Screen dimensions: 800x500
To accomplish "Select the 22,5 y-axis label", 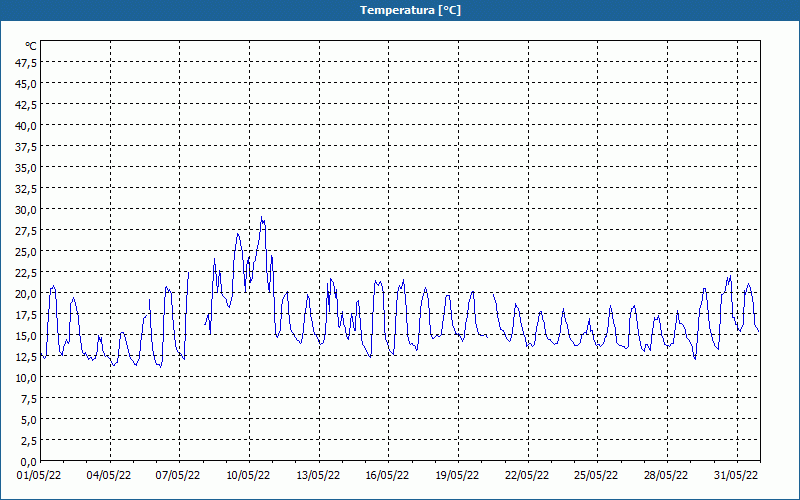I will tap(27, 273).
